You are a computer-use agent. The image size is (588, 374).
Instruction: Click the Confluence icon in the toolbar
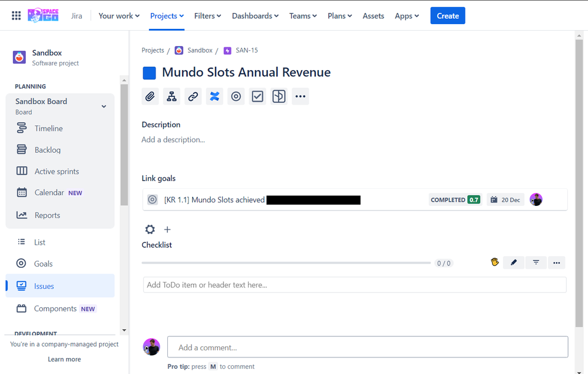pos(214,96)
